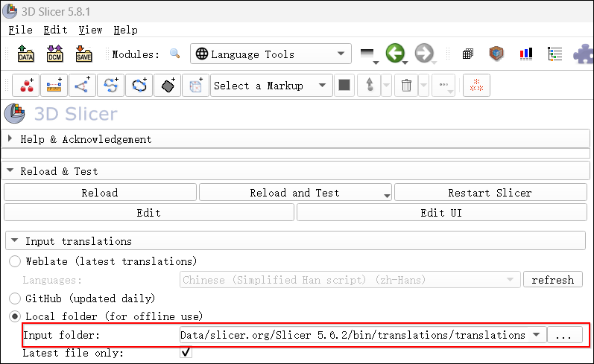The image size is (594, 364).
Task: Go back to previous module arrow
Action: (395, 54)
